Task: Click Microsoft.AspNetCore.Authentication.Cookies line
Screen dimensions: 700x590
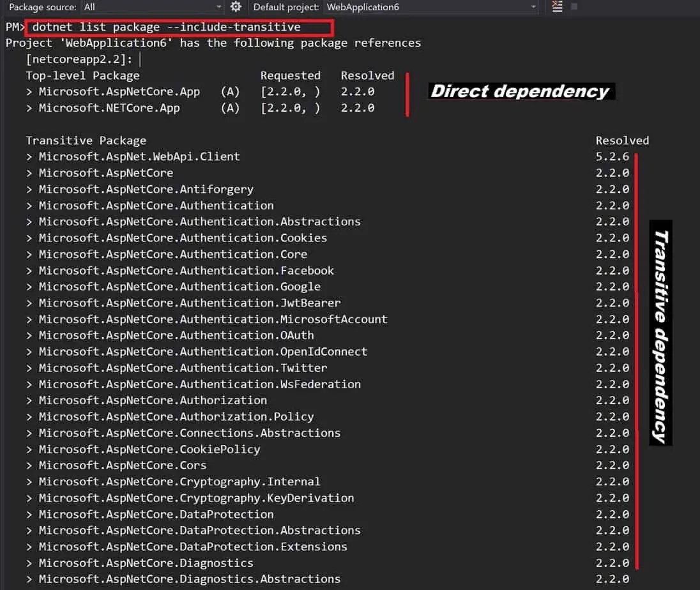Action: click(176, 238)
